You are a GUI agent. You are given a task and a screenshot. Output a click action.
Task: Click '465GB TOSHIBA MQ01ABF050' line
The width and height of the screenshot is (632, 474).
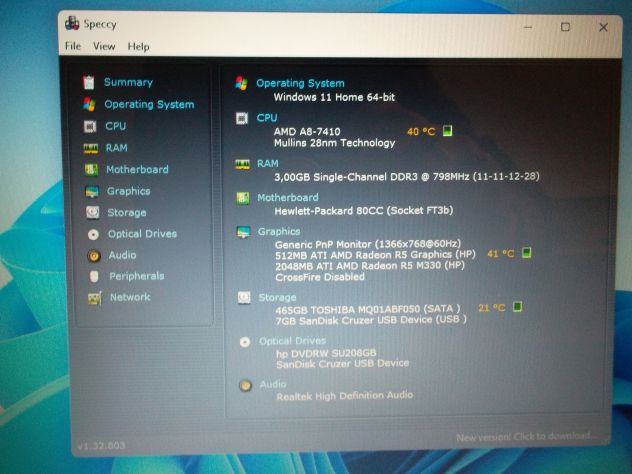[368, 310]
